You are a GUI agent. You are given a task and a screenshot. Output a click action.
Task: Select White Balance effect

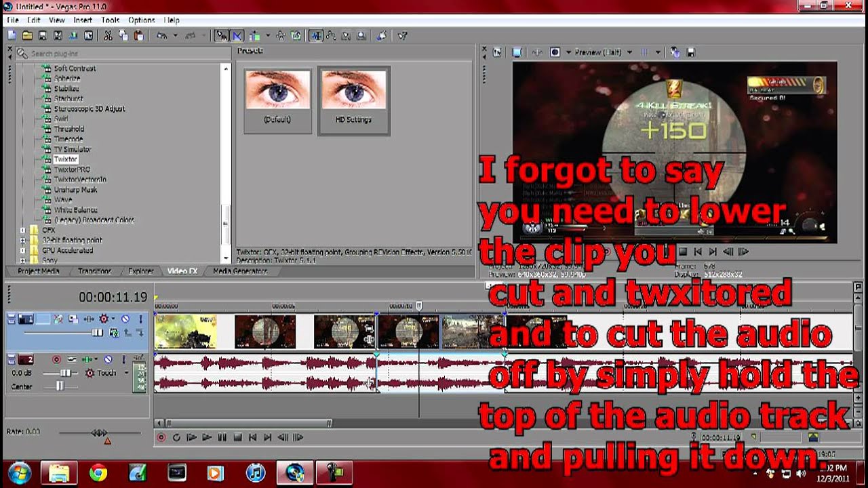coord(76,210)
